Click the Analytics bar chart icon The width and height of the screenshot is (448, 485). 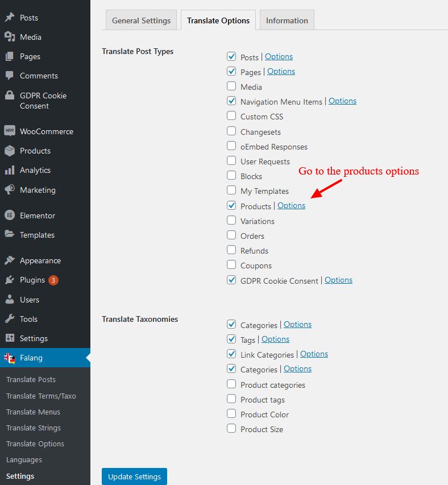(10, 170)
